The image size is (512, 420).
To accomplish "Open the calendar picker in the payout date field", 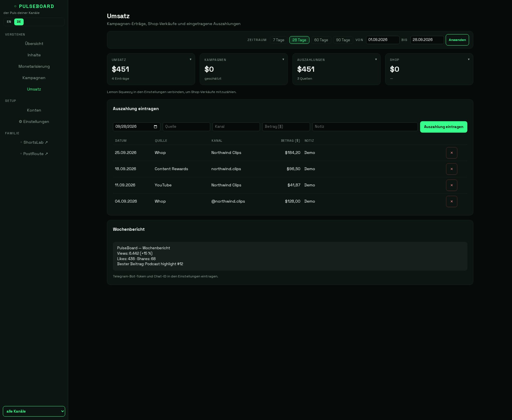I will click(155, 127).
